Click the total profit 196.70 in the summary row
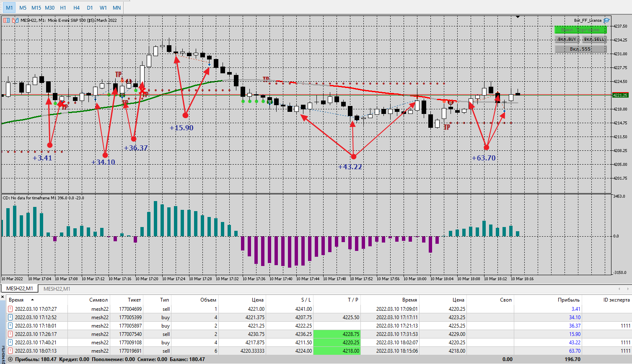This screenshot has width=632, height=364. 572,359
